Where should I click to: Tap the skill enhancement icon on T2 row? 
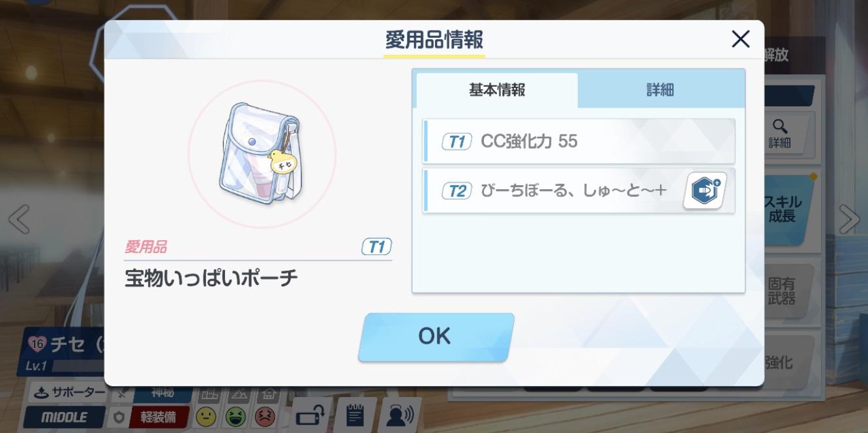point(705,190)
